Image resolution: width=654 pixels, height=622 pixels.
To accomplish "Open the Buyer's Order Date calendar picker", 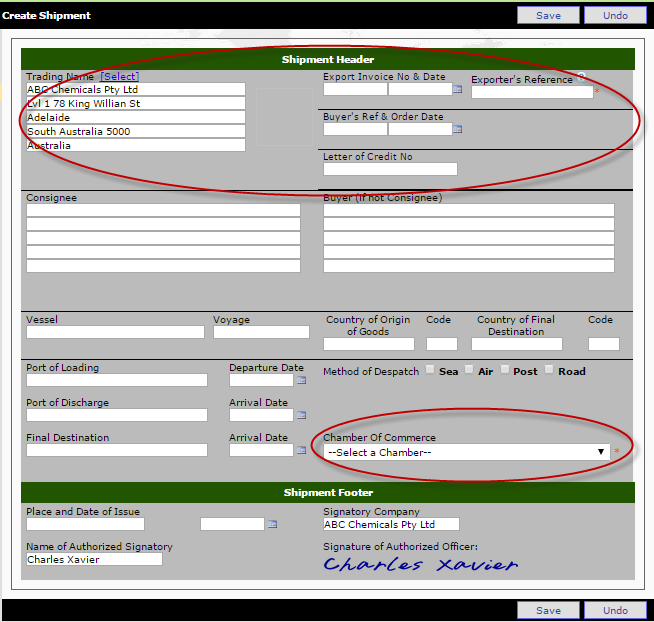I will click(x=458, y=129).
